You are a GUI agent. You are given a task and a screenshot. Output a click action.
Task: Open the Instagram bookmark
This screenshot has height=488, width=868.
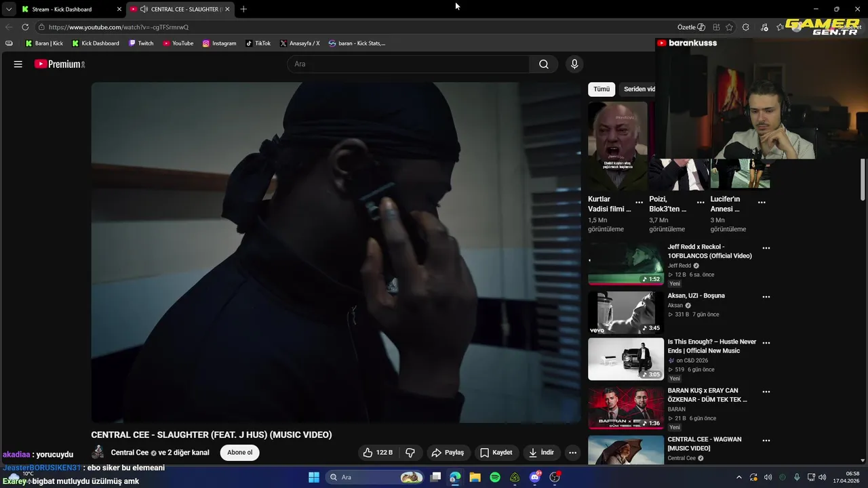click(x=220, y=43)
